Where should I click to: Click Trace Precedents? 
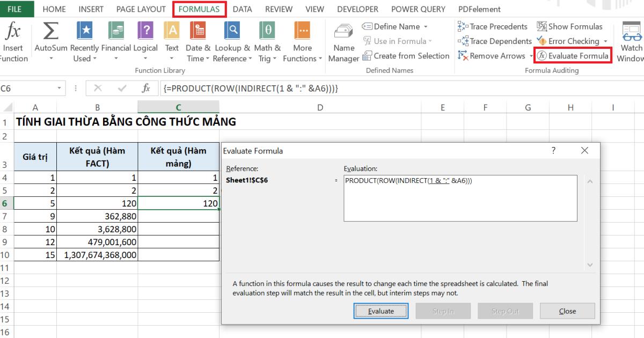click(x=492, y=26)
